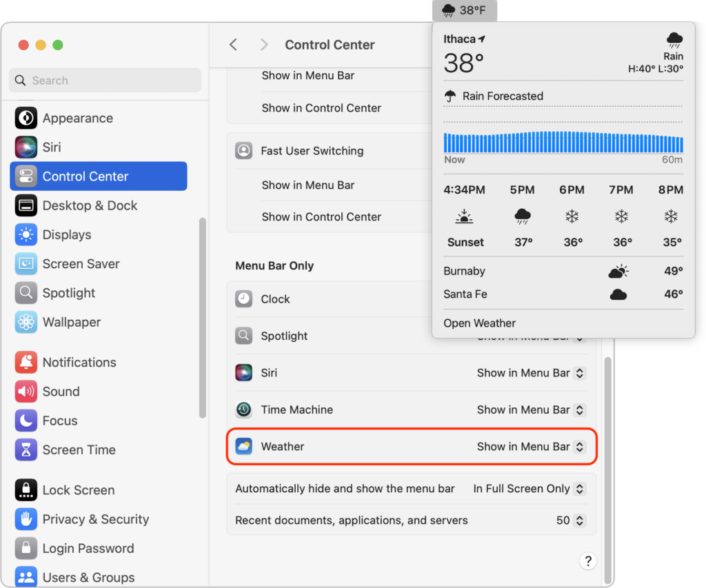
Task: Click the Sunset icon at 4:34PM
Action: click(464, 216)
